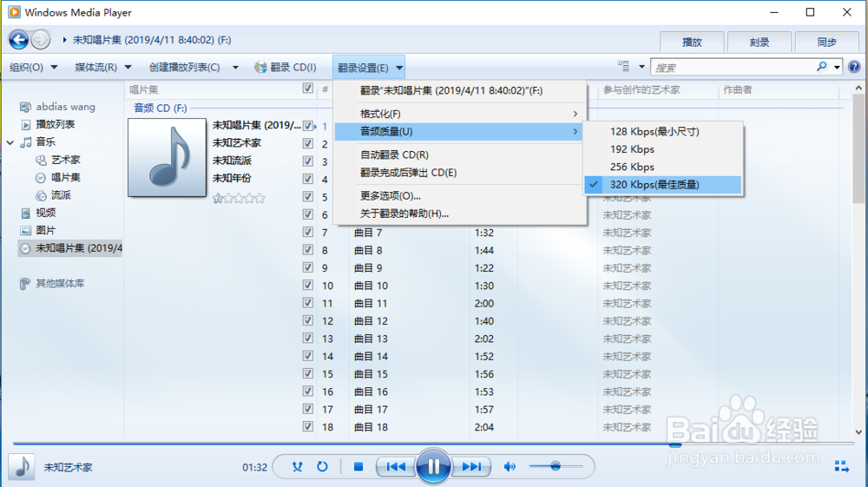Image resolution: width=868 pixels, height=487 pixels.
Task: Choose 320 Kbps(最佳质量) quality
Action: coord(663,184)
